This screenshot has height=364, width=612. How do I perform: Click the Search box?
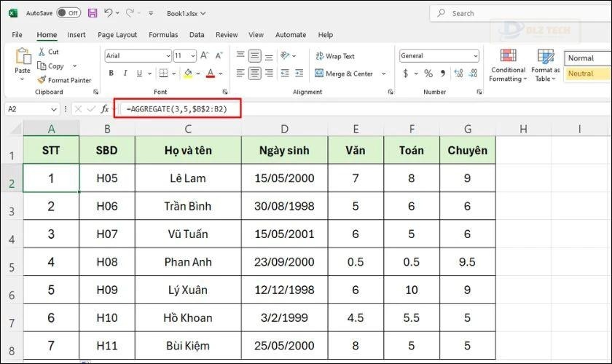coord(521,13)
